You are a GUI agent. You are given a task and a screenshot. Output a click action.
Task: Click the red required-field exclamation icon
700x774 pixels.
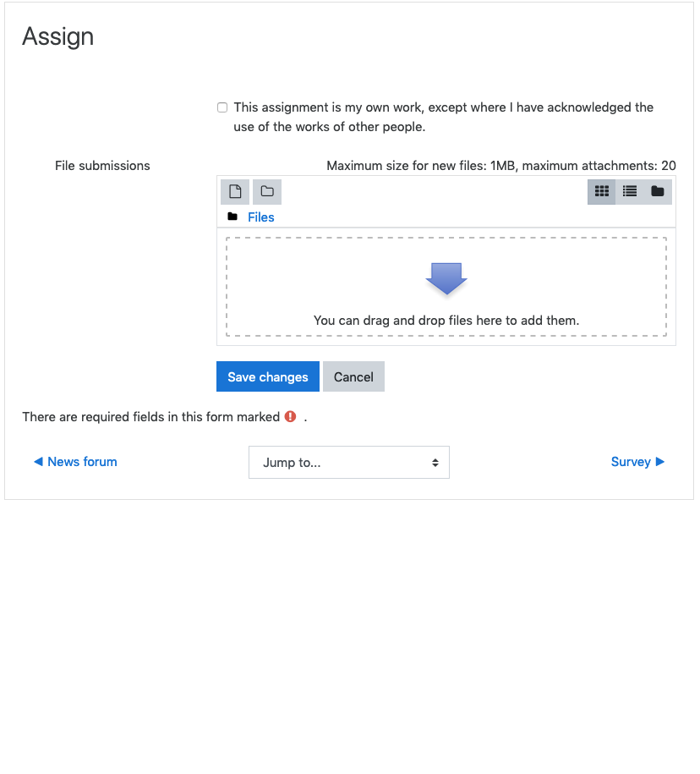coord(290,417)
